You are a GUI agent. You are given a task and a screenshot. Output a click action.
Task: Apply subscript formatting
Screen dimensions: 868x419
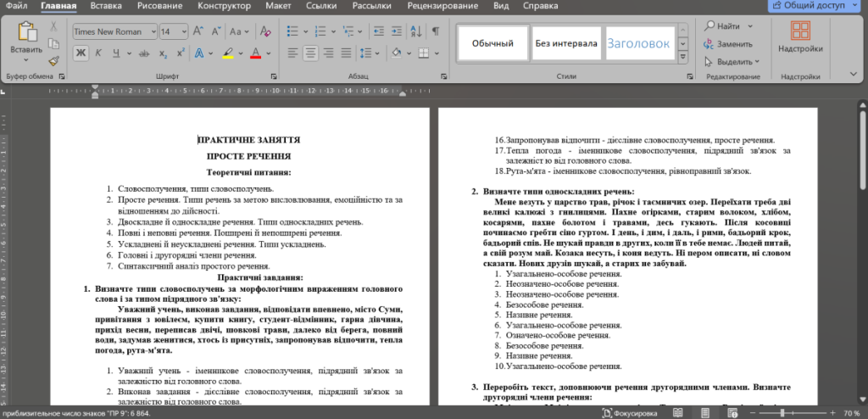(163, 53)
